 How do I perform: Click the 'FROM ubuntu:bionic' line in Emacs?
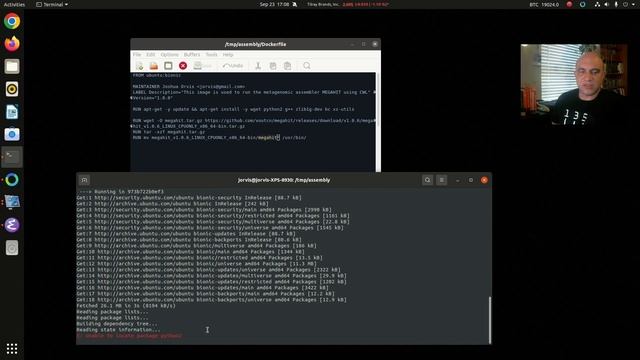click(x=157, y=75)
